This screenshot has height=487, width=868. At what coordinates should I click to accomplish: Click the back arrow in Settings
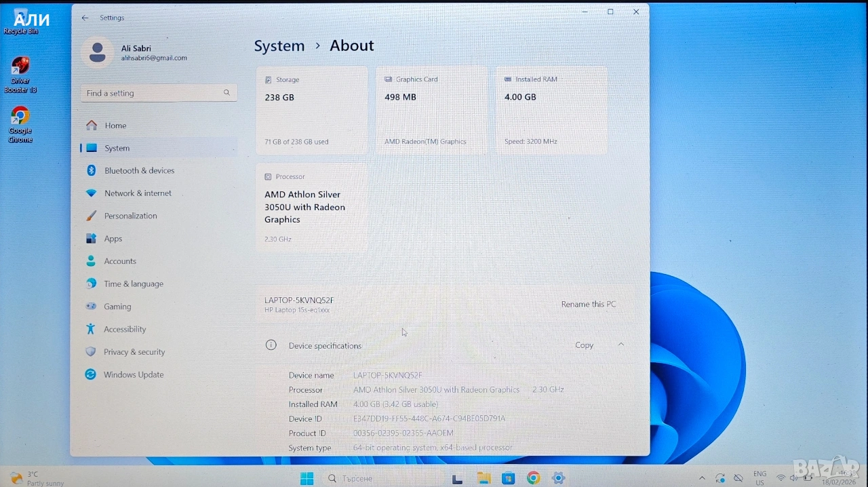pos(85,18)
